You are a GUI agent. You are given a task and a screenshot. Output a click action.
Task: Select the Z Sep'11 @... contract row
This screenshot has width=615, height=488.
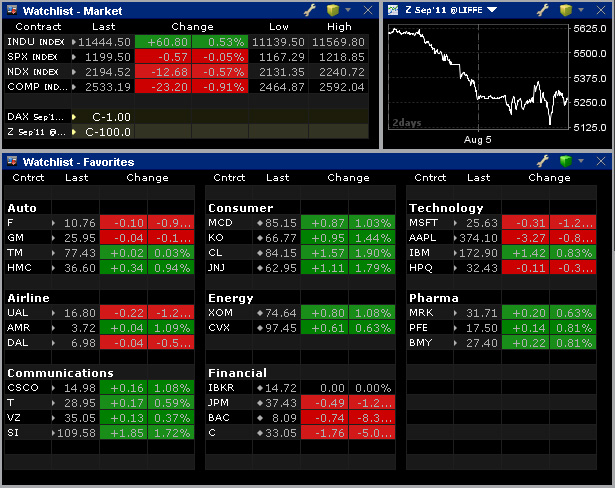186,132
